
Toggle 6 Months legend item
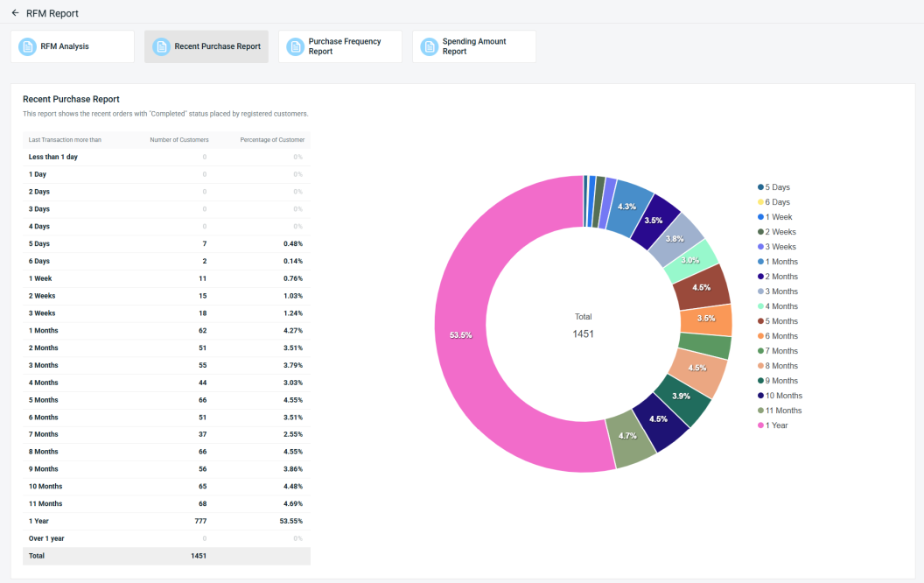click(x=780, y=336)
